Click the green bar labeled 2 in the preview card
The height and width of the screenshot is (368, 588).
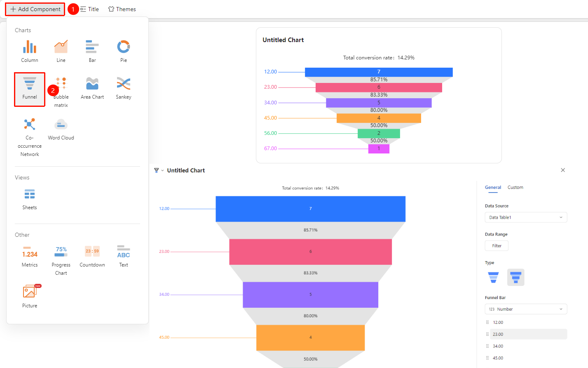point(379,133)
